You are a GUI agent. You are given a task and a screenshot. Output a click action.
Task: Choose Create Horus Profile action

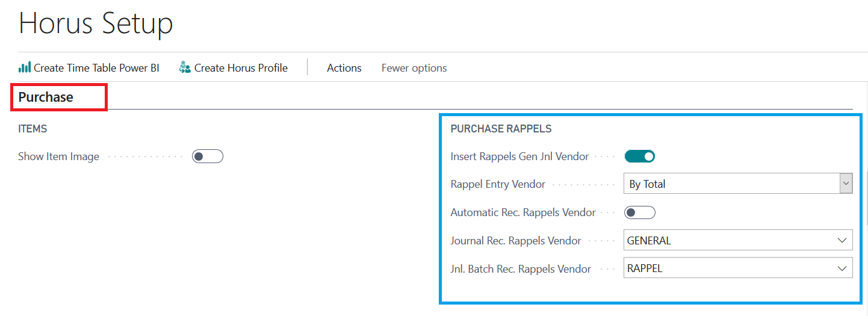pos(234,68)
